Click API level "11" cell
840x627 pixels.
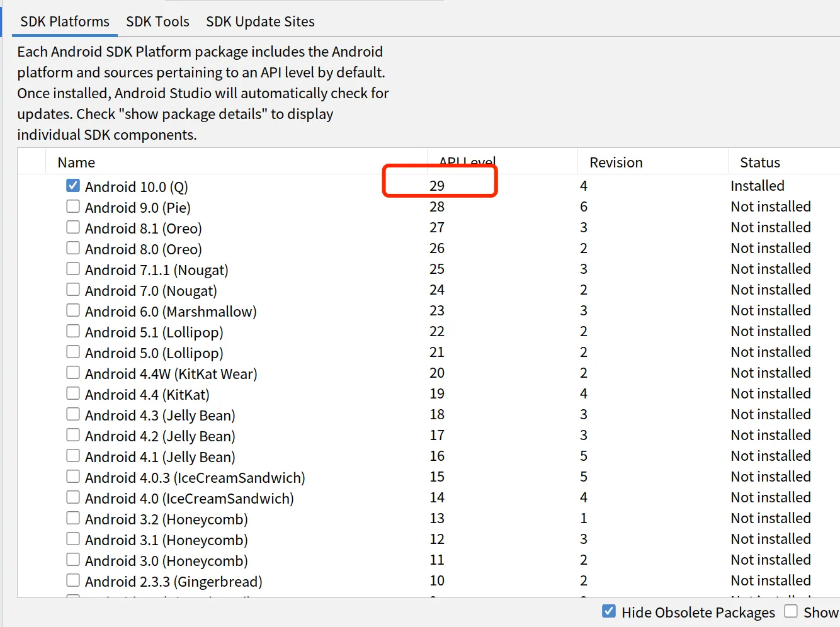437,560
